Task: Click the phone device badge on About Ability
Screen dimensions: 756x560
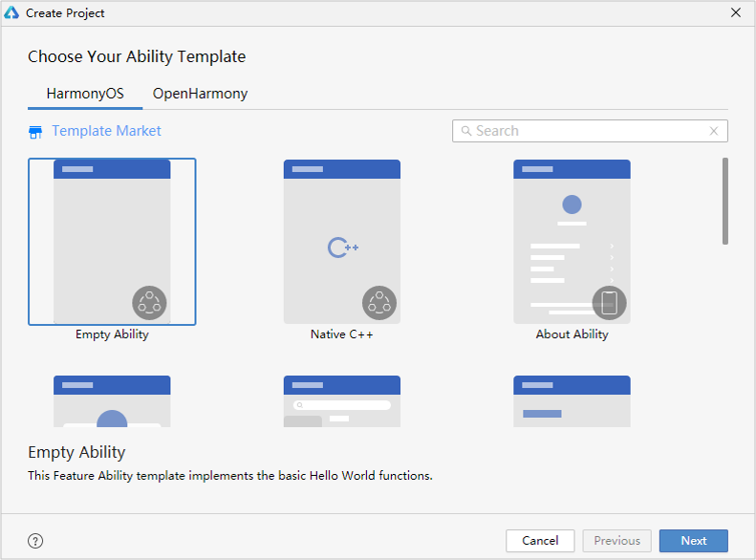Action: coord(609,303)
